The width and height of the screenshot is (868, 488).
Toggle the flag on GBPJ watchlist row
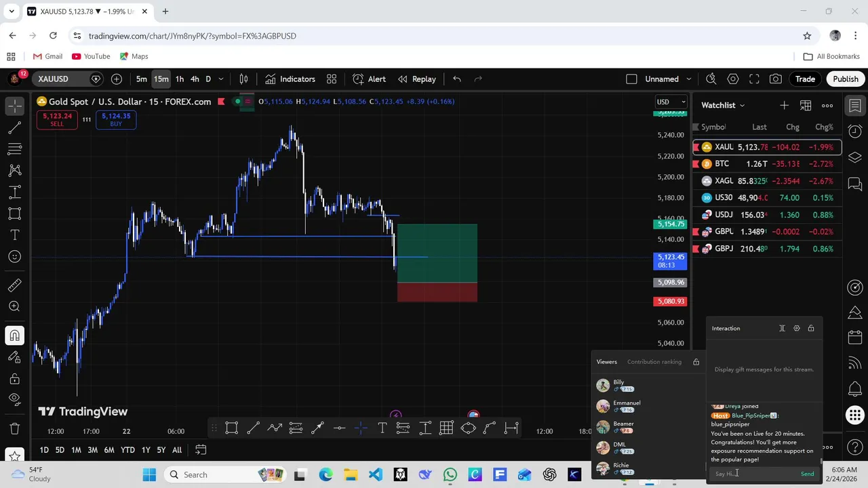click(696, 249)
